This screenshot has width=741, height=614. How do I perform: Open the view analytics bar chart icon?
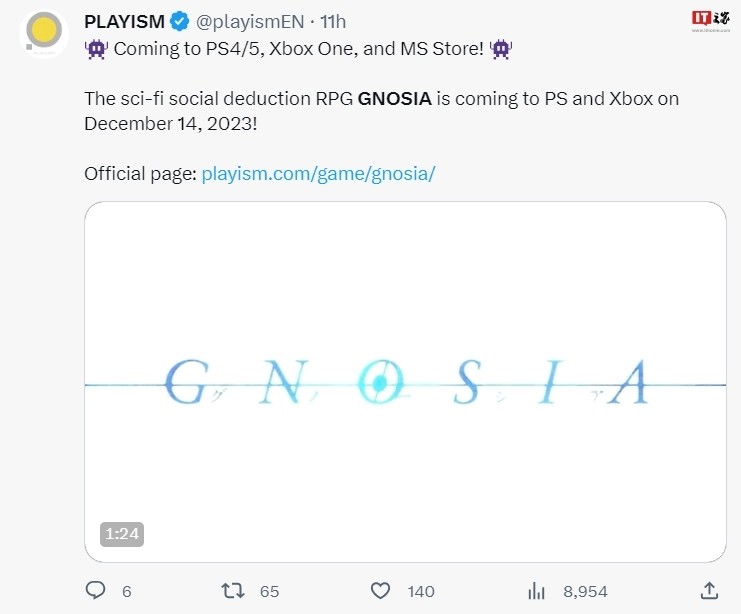[536, 590]
